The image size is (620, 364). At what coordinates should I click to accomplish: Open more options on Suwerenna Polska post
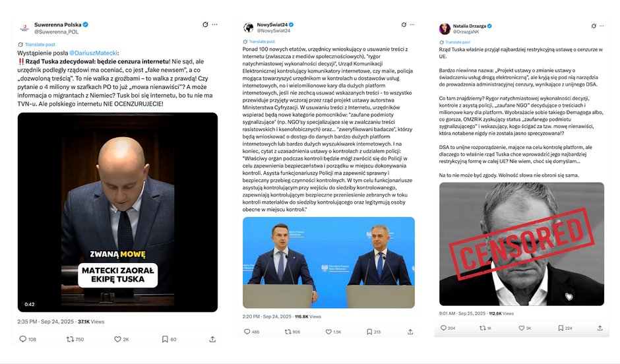point(215,24)
